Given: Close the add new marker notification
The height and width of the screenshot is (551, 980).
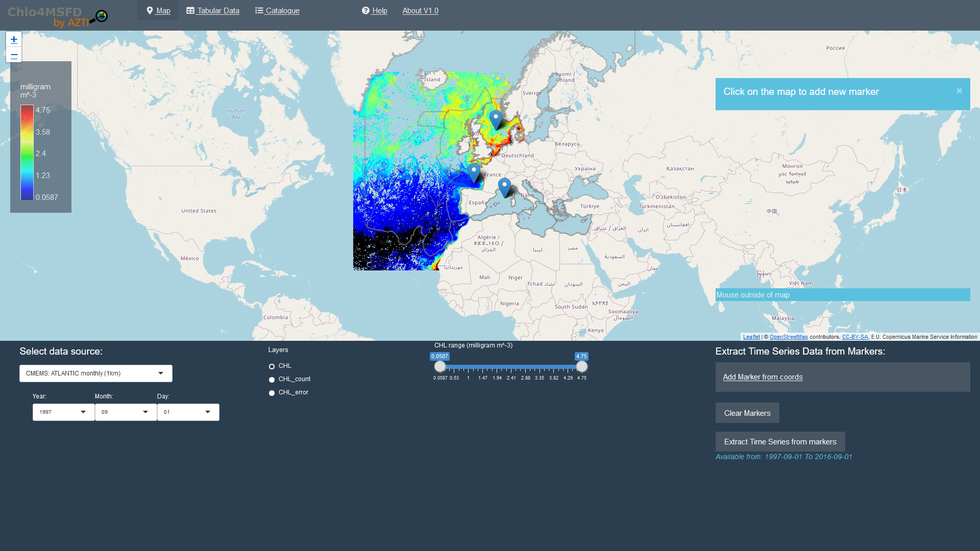Looking at the screenshot, I should (959, 91).
